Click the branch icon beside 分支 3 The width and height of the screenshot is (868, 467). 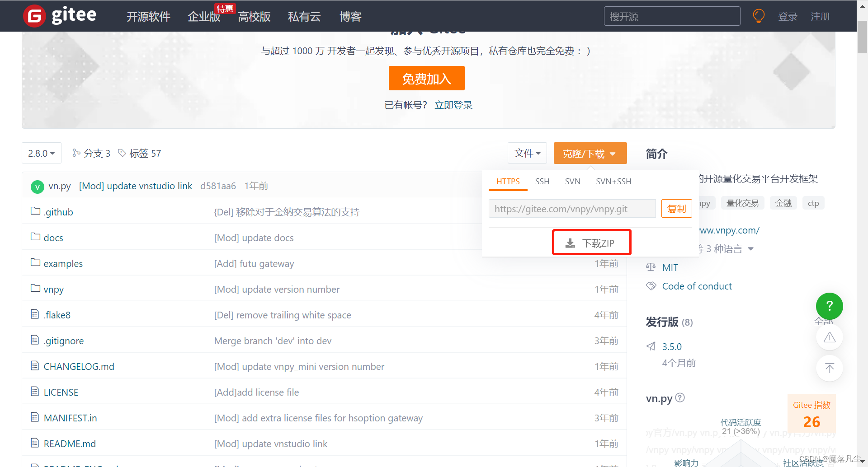coord(76,153)
